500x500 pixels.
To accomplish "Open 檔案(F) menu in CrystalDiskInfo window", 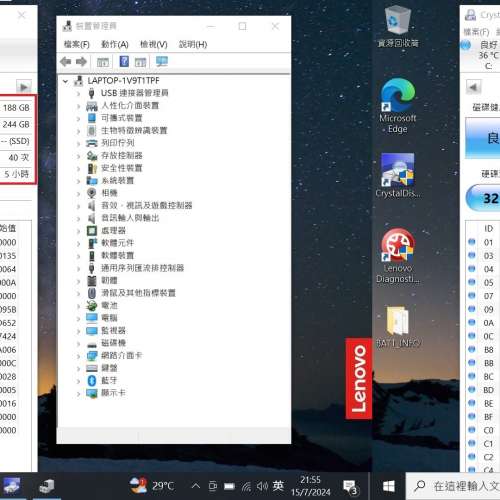I will 476,32.
